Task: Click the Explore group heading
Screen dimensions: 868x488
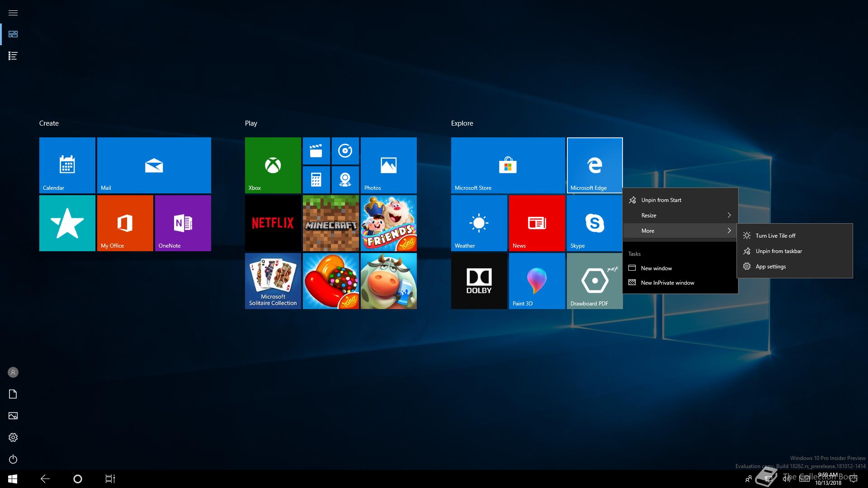Action: [x=462, y=123]
